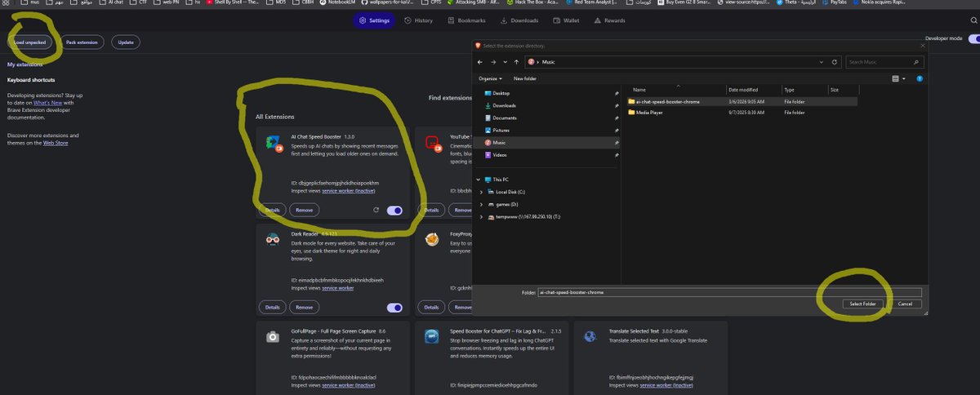The width and height of the screenshot is (980, 395).
Task: Open recent locations dropdown in dialog
Action: pos(506,62)
